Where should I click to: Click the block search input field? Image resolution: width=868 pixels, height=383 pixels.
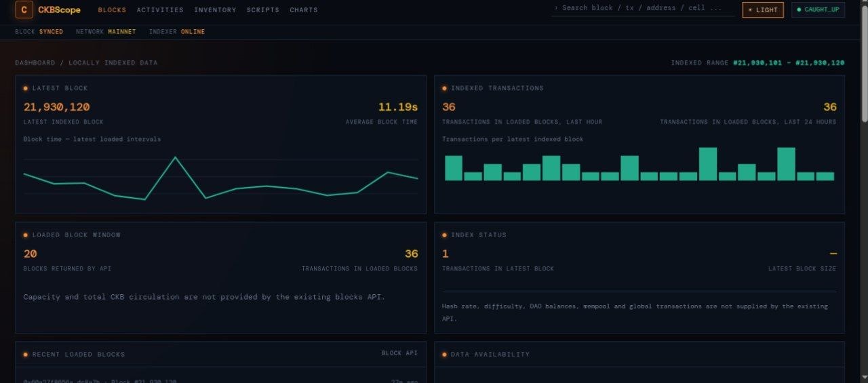point(643,8)
